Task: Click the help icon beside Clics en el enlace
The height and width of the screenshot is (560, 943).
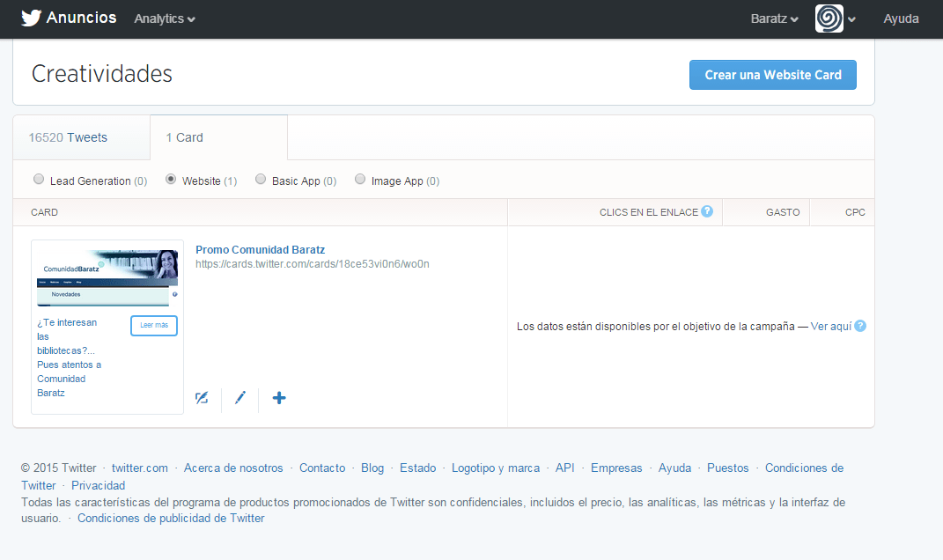Action: [x=707, y=211]
